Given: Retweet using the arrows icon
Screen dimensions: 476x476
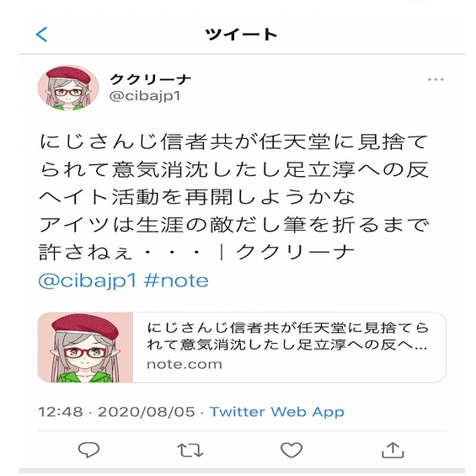Looking at the screenshot, I should (x=190, y=450).
